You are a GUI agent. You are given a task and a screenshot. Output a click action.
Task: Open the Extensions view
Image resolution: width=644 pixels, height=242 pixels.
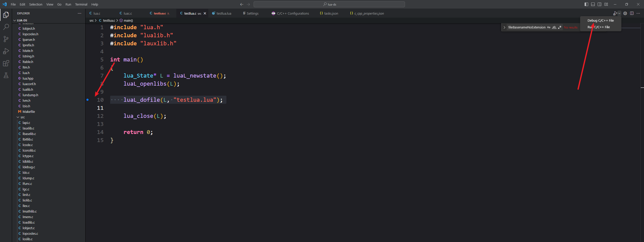[x=6, y=63]
